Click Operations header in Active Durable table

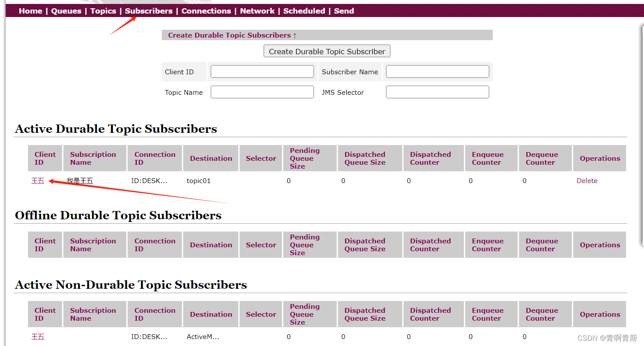click(x=599, y=158)
